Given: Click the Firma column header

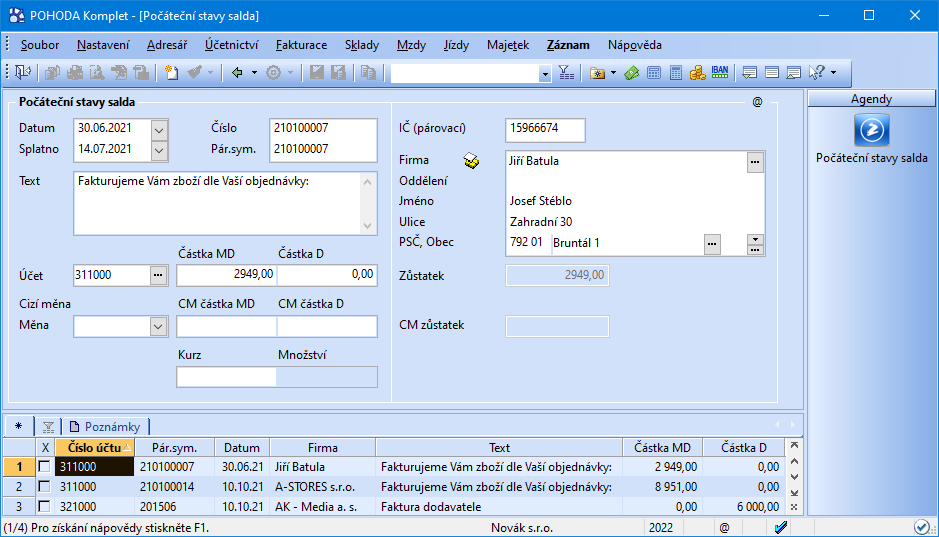Looking at the screenshot, I should [323, 447].
